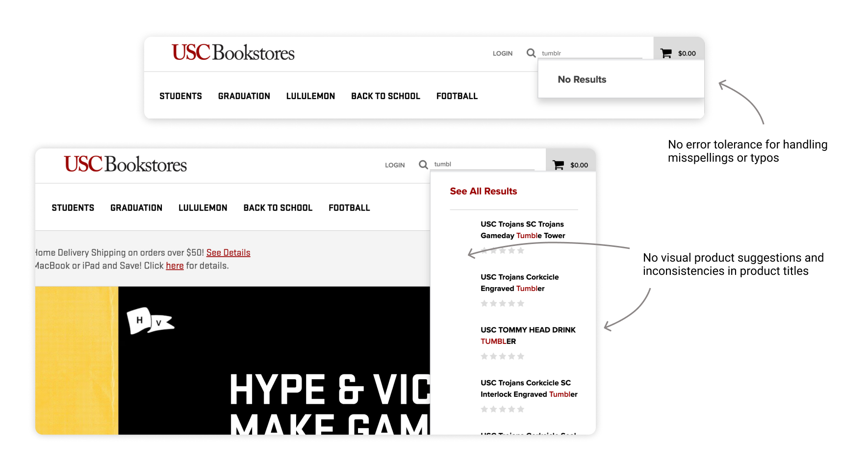Click the magnifier icon beside the "tumbl" search
868x463 pixels.
423,165
